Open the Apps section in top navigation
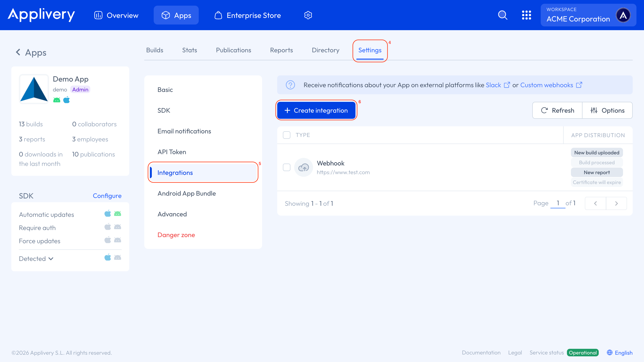The image size is (644, 362). tap(176, 15)
